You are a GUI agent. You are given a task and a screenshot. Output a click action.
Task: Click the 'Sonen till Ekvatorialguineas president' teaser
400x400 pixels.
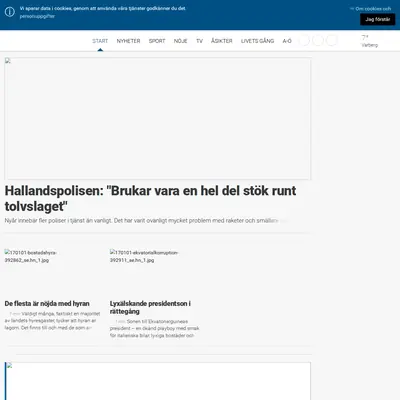[155, 329]
